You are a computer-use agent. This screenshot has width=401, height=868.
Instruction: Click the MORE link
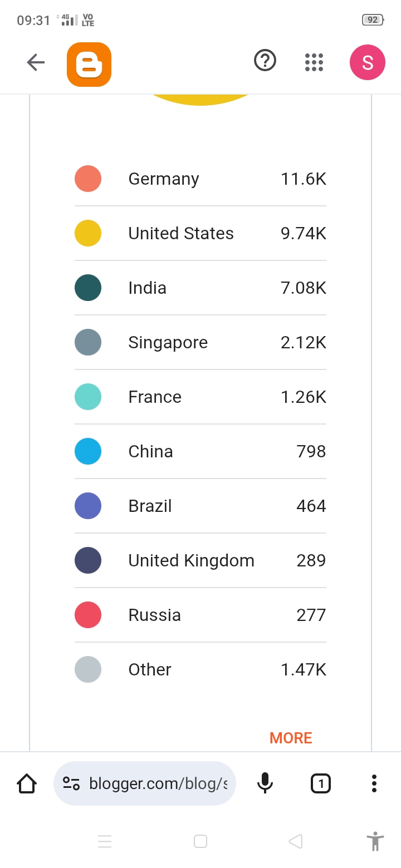[291, 738]
